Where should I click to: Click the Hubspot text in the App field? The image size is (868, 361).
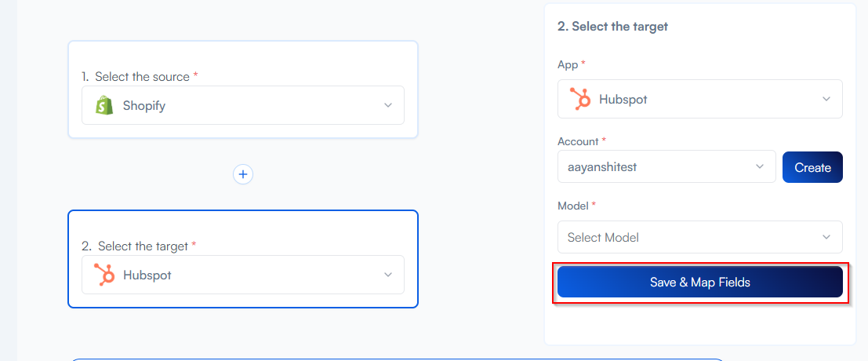(x=623, y=99)
